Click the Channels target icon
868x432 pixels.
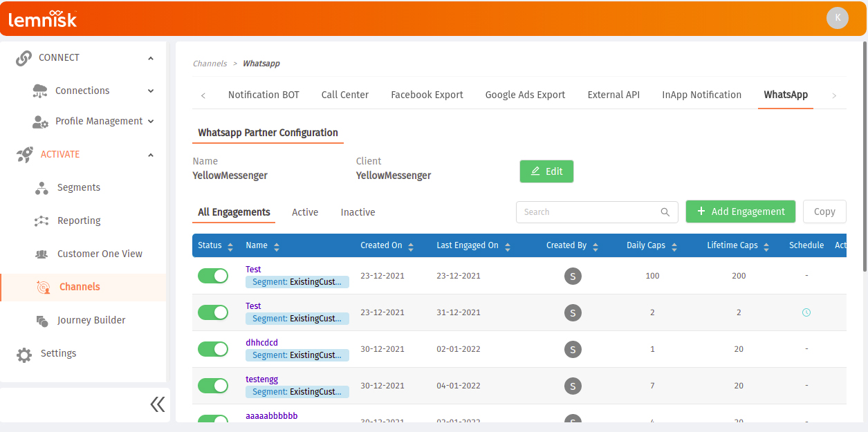click(44, 288)
